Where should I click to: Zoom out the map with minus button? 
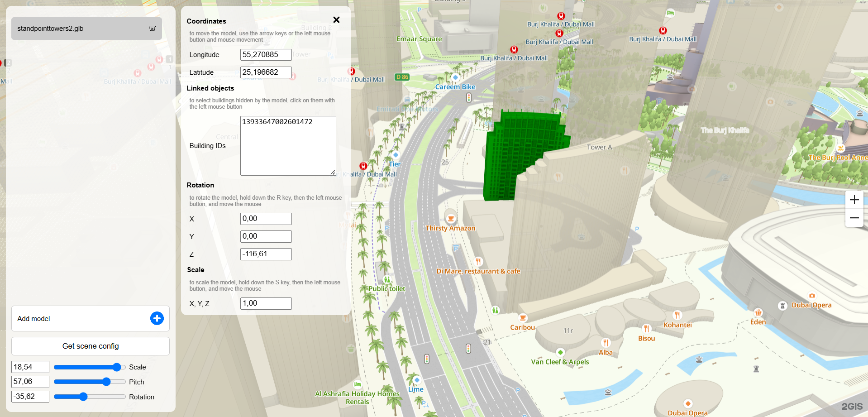point(854,218)
